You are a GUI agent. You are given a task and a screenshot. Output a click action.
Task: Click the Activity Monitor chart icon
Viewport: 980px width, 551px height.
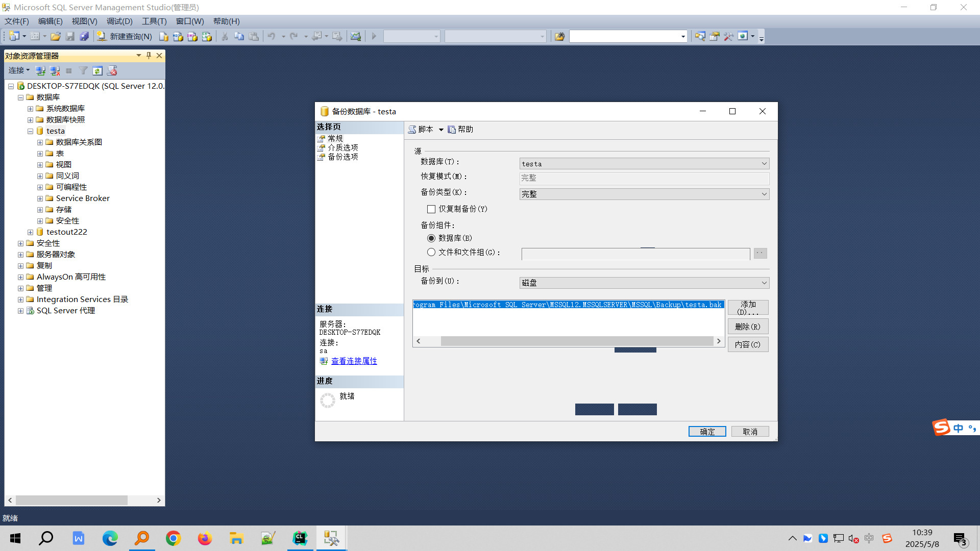pyautogui.click(x=356, y=36)
